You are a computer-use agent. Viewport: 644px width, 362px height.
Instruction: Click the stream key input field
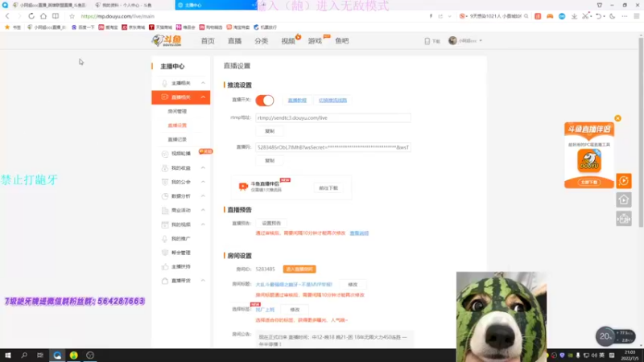pyautogui.click(x=333, y=147)
